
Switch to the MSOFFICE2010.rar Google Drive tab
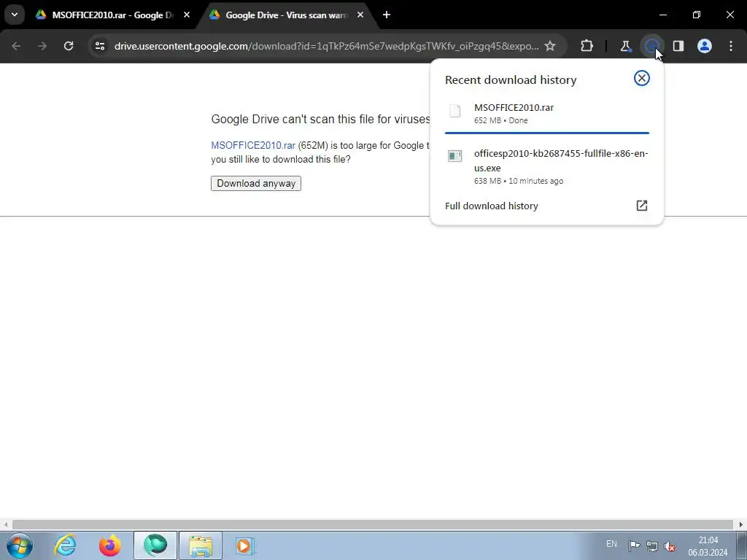[113, 15]
